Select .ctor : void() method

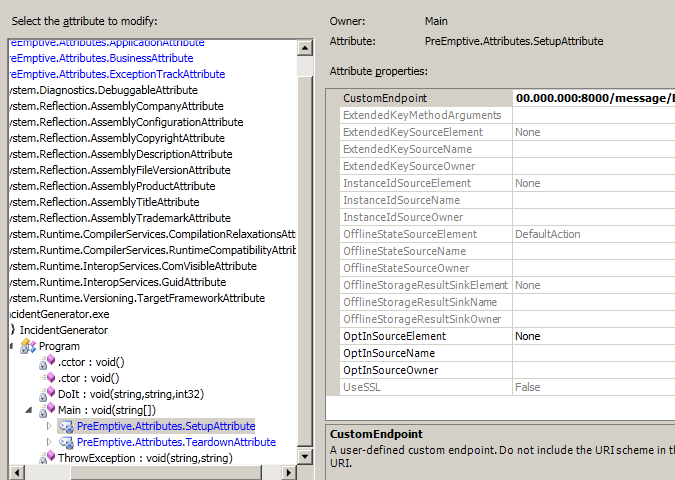(x=89, y=378)
